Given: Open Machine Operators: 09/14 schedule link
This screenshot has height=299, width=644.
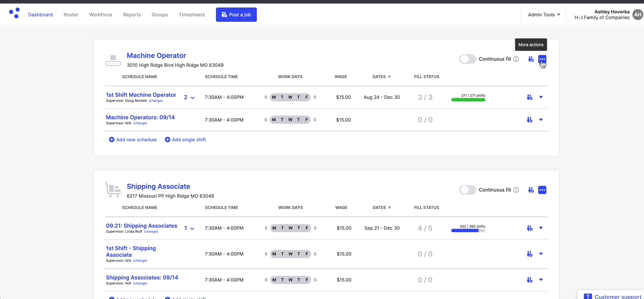Looking at the screenshot, I should click(140, 117).
